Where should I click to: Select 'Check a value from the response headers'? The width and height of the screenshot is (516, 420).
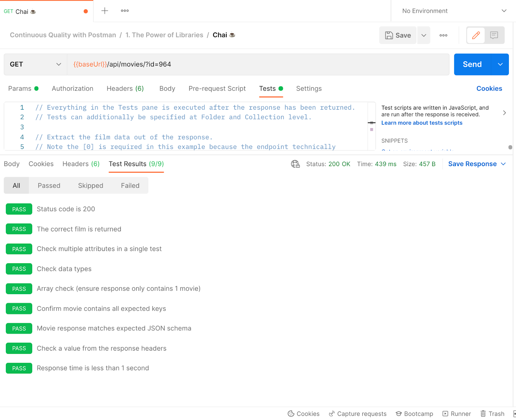102,348
